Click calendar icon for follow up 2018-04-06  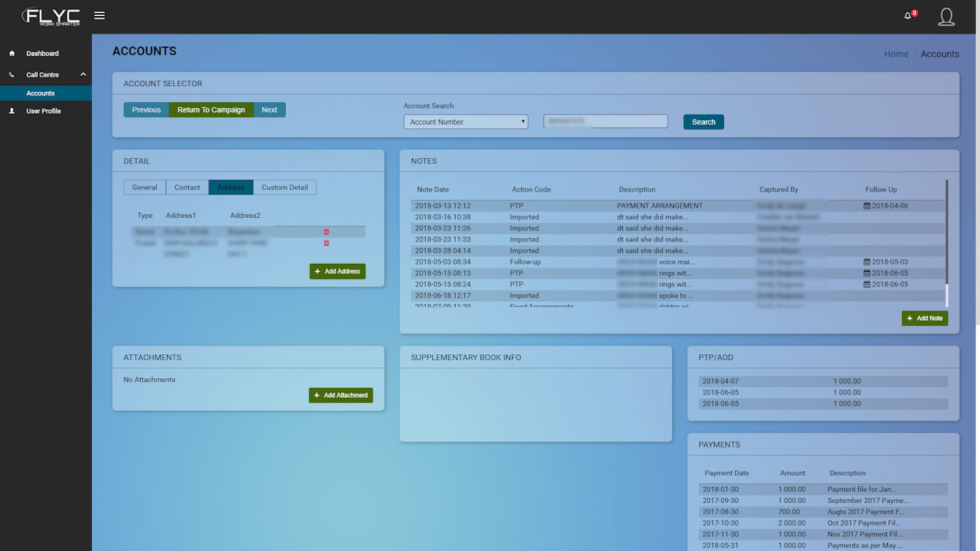867,206
